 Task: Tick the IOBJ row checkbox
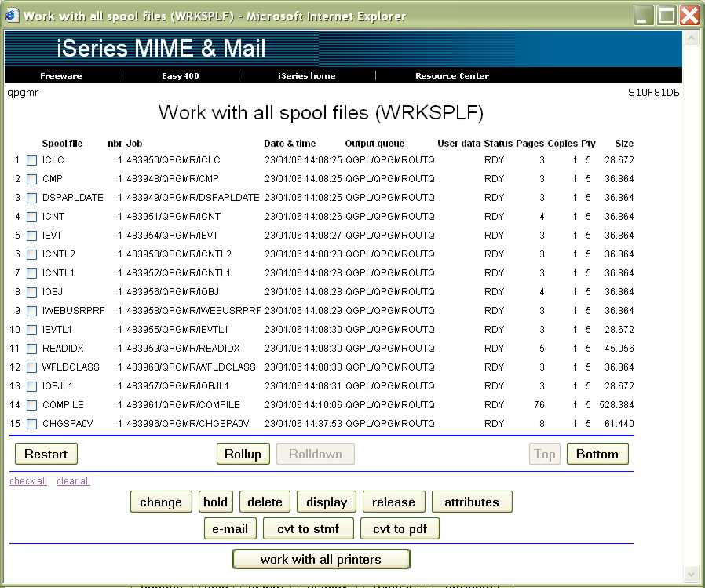click(x=31, y=293)
